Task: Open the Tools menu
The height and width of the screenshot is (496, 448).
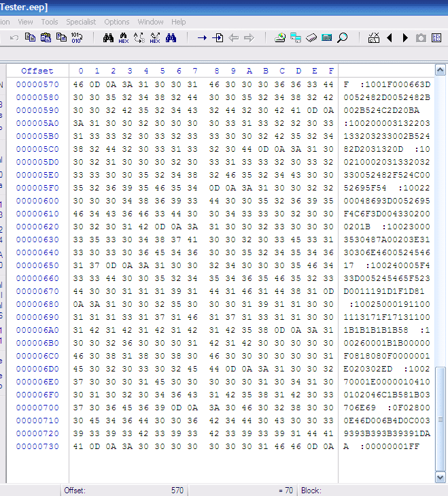Action: coord(50,22)
